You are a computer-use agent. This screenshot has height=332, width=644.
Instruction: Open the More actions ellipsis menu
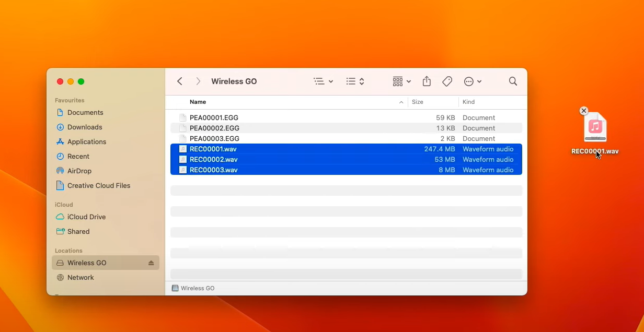[x=473, y=81]
